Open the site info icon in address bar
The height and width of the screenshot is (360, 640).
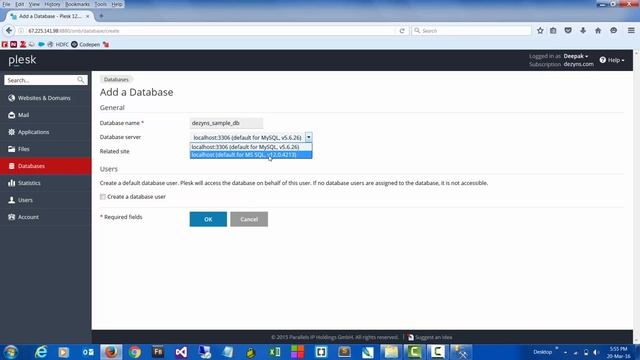(x=21, y=31)
